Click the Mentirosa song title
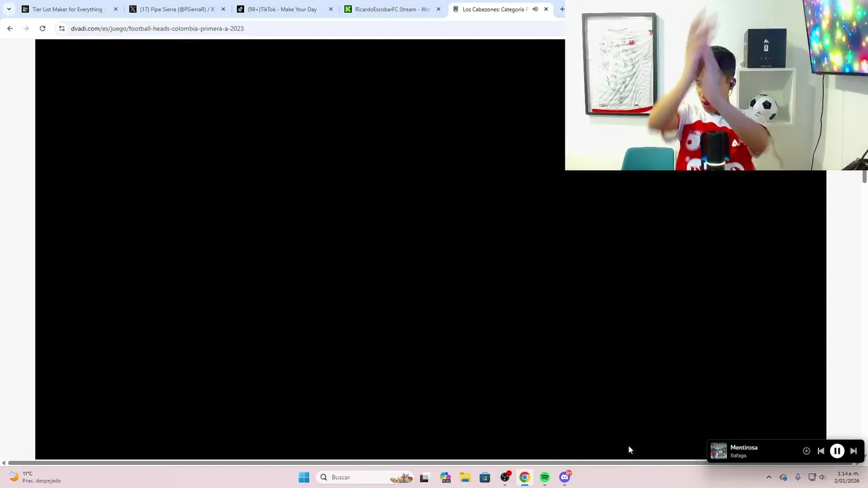 [744, 447]
